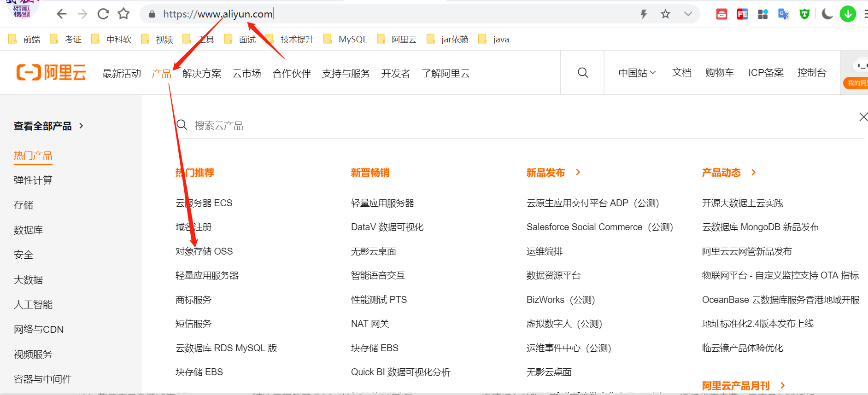Screen dimensions: 868x395
Task: Expand the 新品发布 chevron arrow
Action: (578, 172)
